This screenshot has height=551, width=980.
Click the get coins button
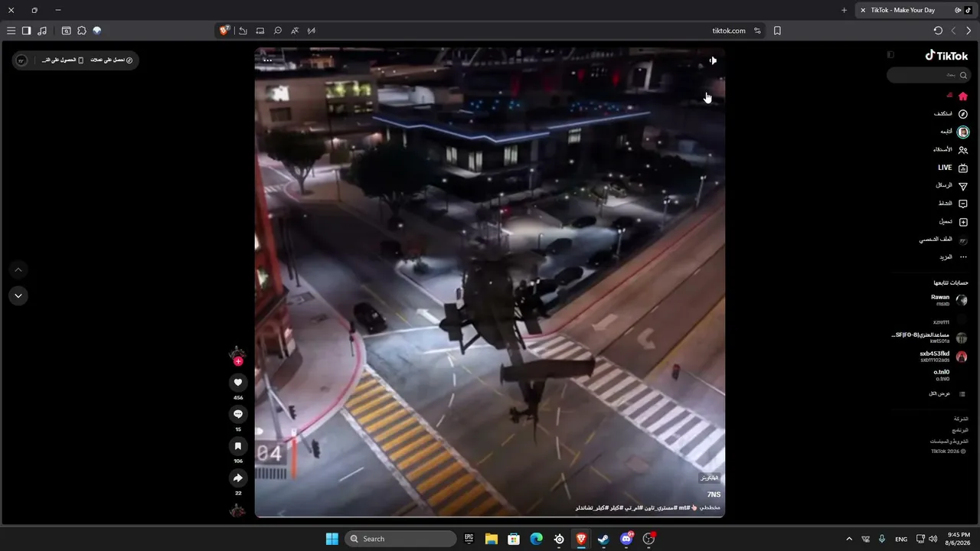tap(112, 60)
